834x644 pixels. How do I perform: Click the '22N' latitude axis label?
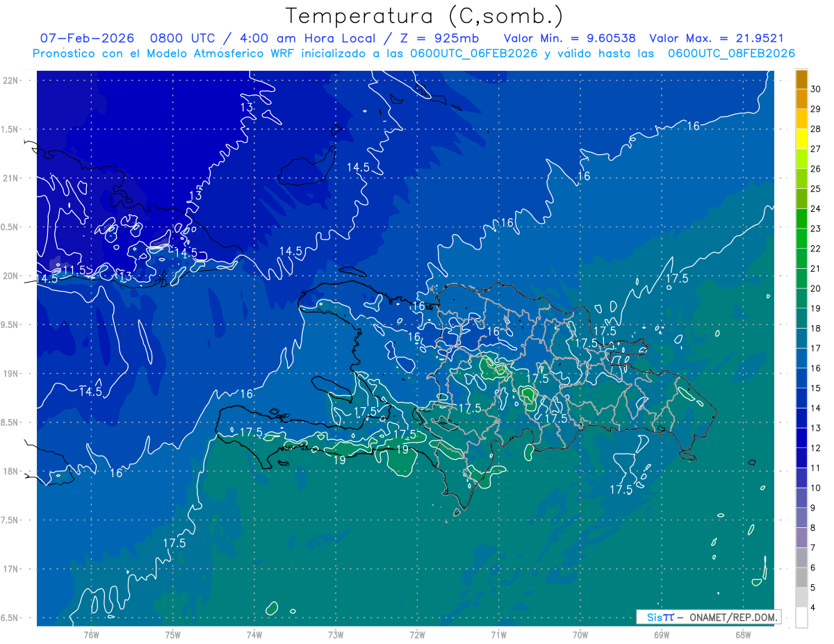tap(11, 81)
